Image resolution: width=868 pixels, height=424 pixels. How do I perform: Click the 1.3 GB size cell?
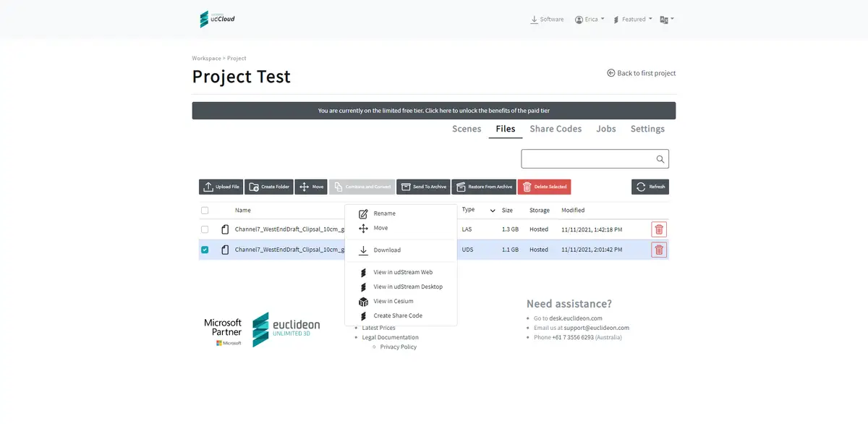tap(510, 229)
